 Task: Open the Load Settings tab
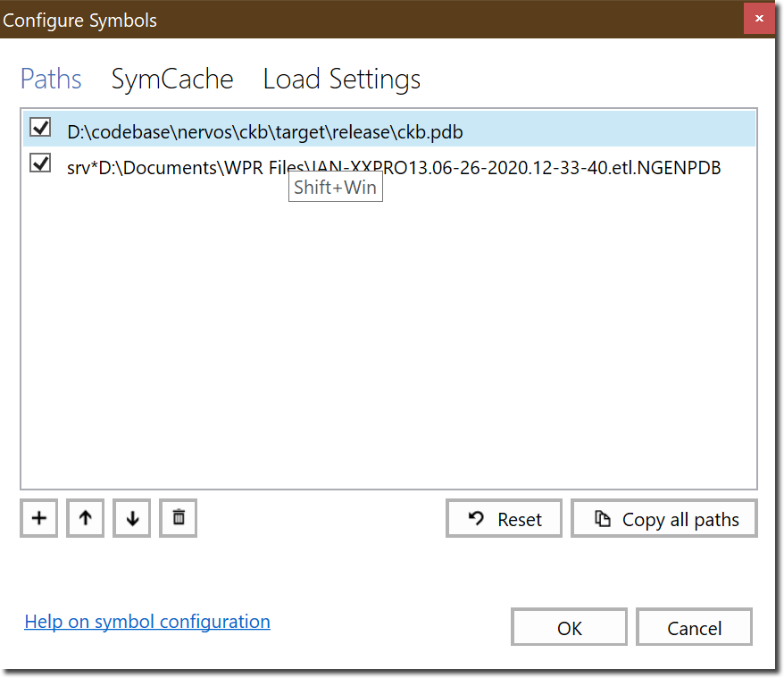[x=341, y=80]
